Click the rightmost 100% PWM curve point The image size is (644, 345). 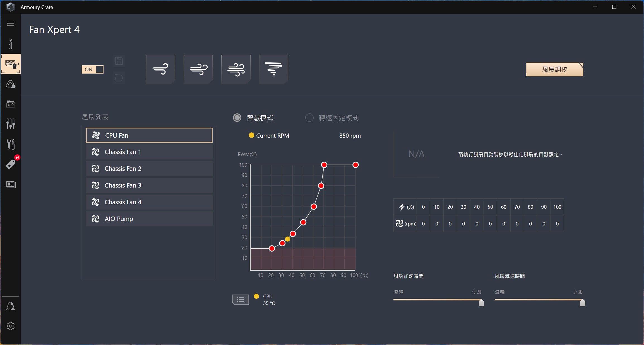tap(355, 165)
